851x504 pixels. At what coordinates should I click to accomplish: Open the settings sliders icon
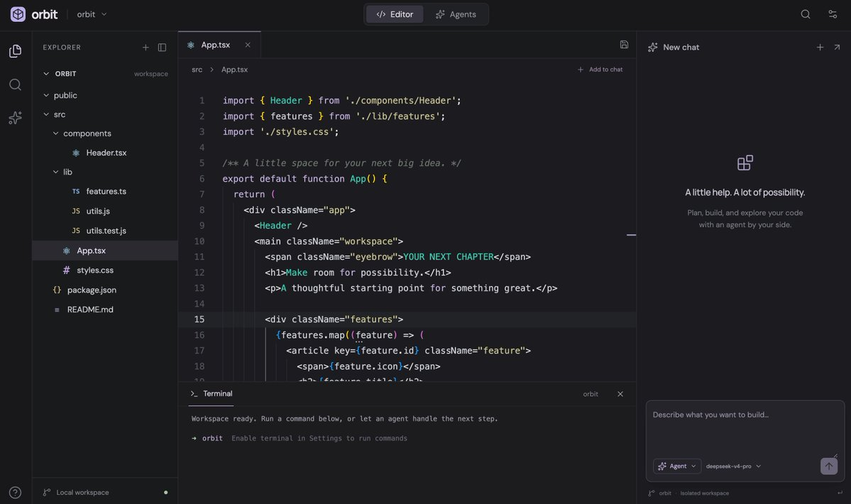[x=833, y=14]
